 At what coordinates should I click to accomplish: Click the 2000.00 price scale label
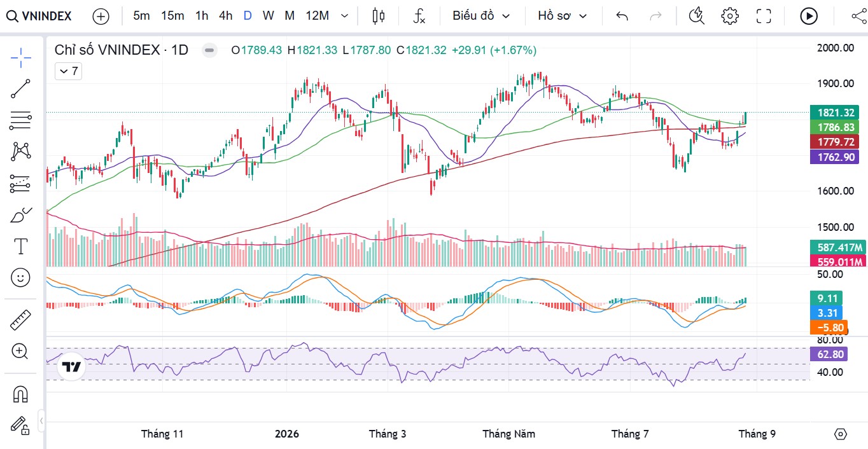click(x=836, y=48)
